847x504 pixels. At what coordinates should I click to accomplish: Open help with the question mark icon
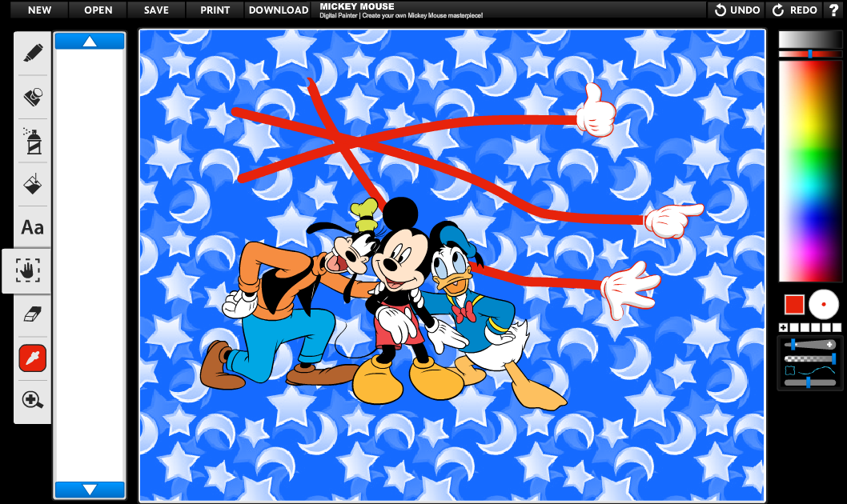tap(834, 10)
